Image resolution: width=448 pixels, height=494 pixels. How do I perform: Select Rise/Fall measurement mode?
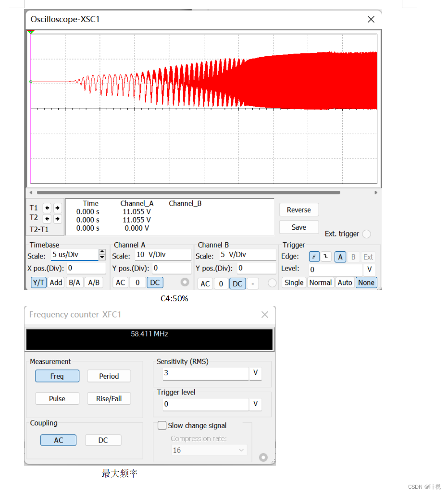(109, 398)
